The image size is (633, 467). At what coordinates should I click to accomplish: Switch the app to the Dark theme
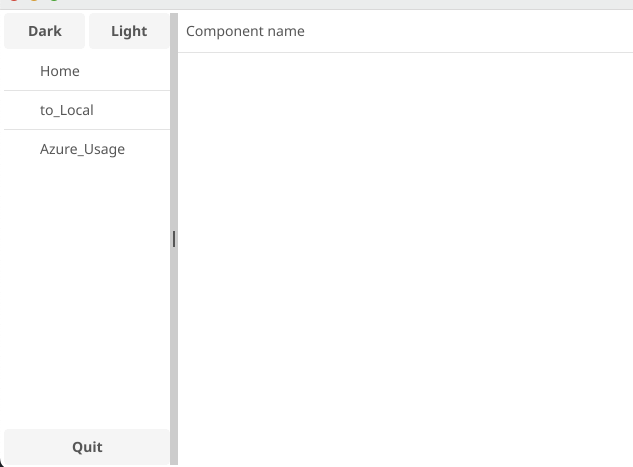[x=44, y=31]
